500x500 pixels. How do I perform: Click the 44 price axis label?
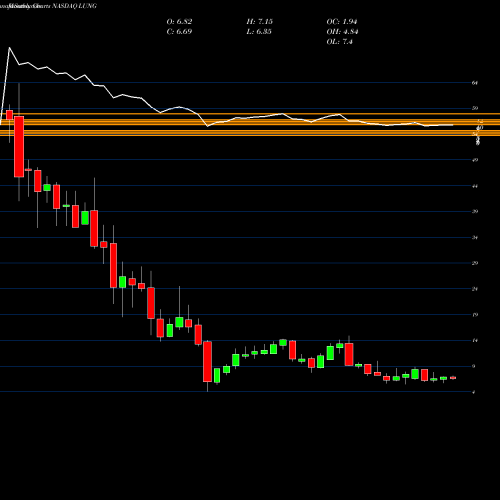coord(475,186)
